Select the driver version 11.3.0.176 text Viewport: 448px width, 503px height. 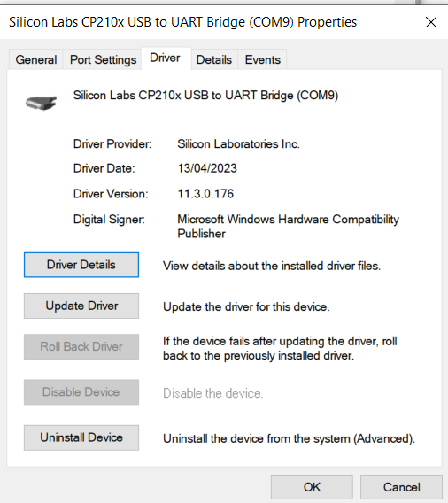coord(205,194)
